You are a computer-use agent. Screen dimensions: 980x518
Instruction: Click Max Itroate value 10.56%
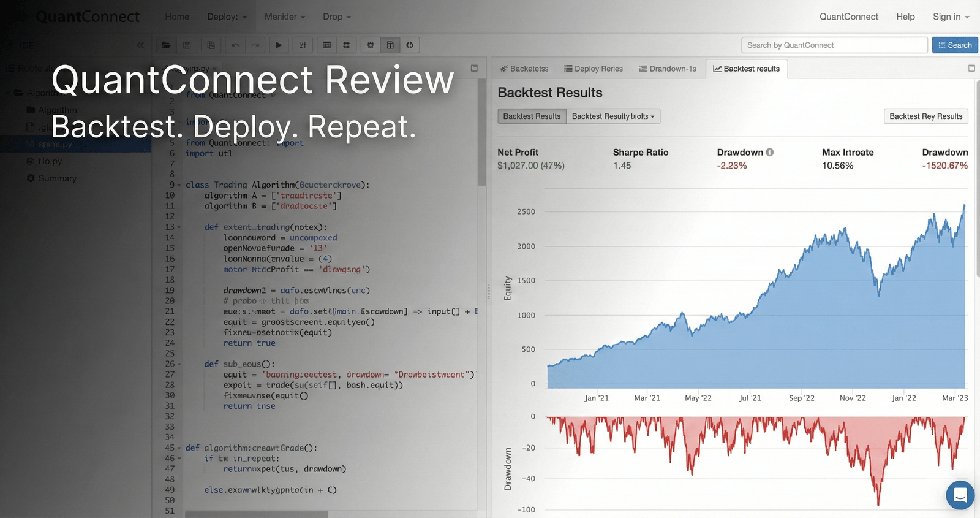coord(837,166)
